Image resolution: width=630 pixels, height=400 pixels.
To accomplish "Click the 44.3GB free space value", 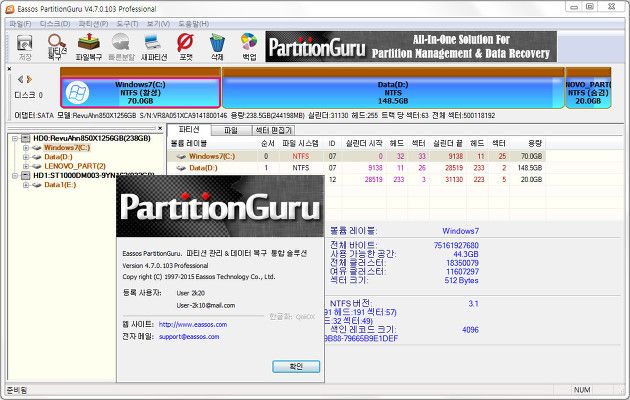I will point(466,254).
